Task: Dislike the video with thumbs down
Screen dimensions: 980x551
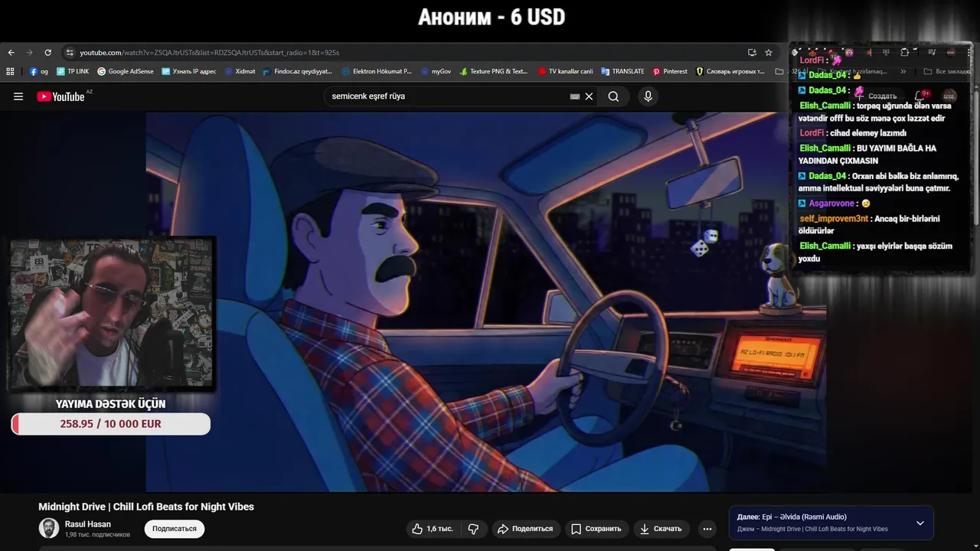Action: (x=473, y=529)
